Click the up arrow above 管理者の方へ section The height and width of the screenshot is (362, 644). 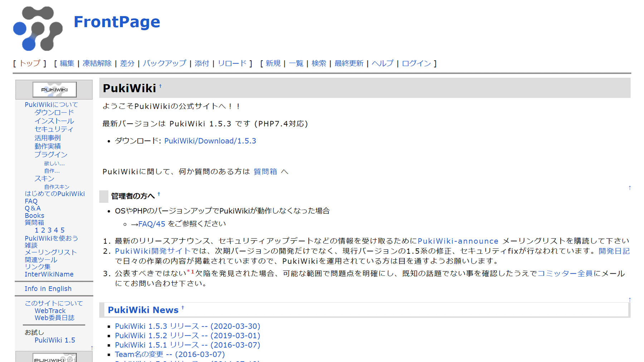click(x=630, y=188)
